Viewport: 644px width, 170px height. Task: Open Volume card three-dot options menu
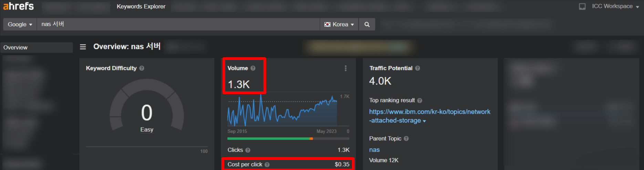[345, 68]
